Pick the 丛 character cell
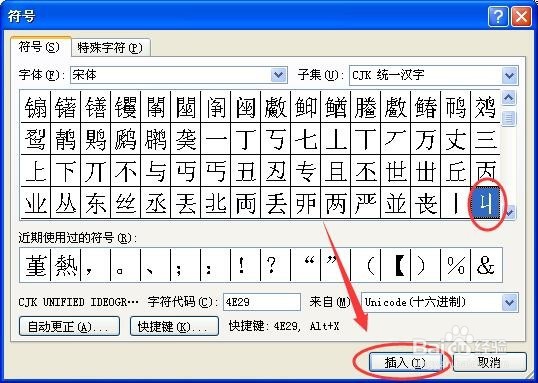This screenshot has height=383, width=538. [x=66, y=203]
